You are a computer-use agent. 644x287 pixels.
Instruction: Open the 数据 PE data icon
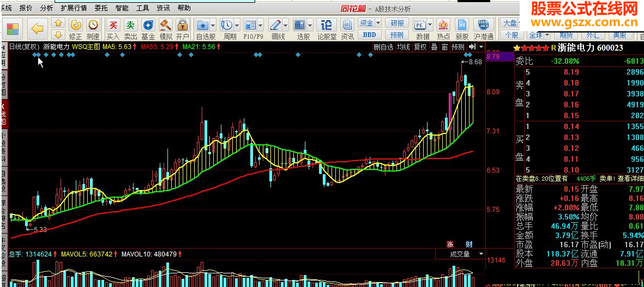(x=420, y=25)
